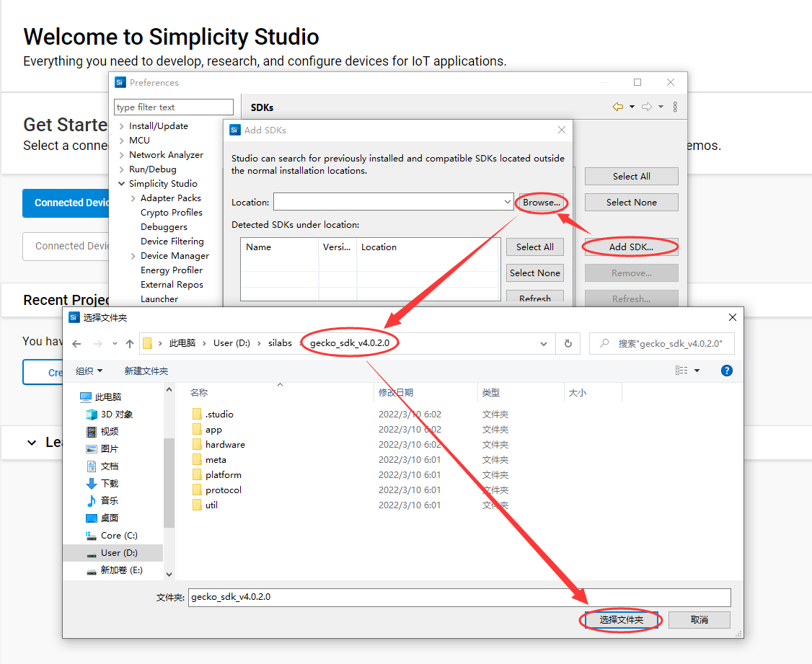Click silabs in breadcrumb path
The image size is (812, 664).
point(280,343)
